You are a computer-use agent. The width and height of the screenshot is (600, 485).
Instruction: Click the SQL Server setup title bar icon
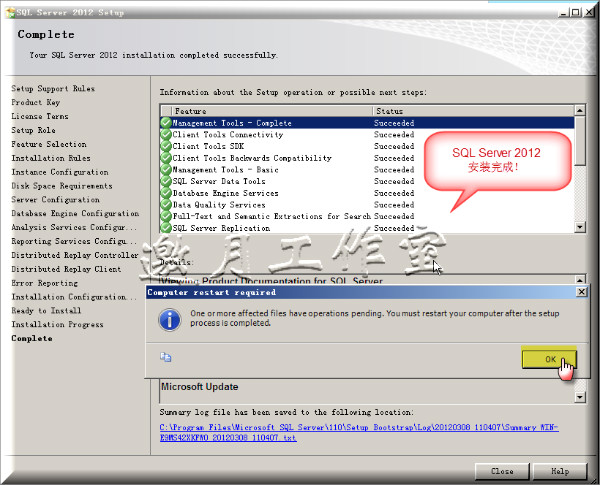tap(10, 12)
